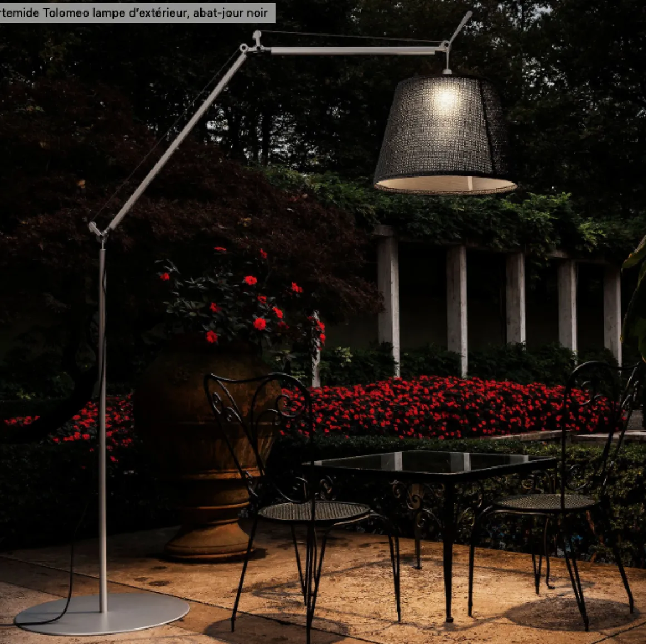Click the upper arm joint of the lamp
The height and width of the screenshot is (644, 646).
pos(252,44)
